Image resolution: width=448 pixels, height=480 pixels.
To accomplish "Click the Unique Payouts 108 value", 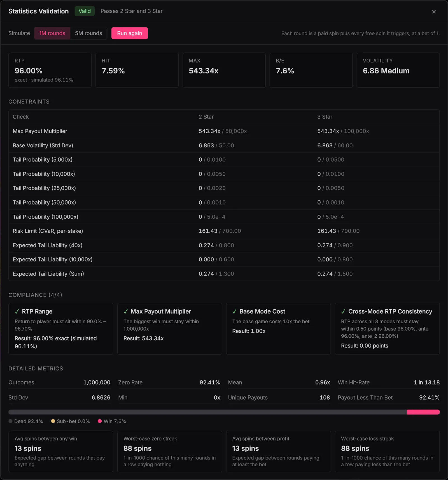I will click(325, 398).
